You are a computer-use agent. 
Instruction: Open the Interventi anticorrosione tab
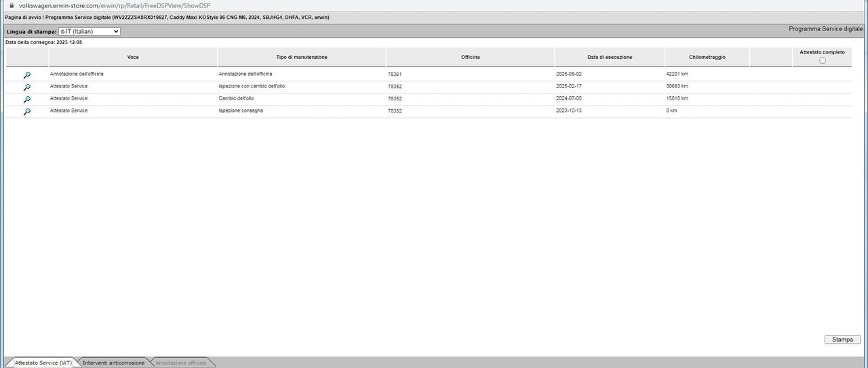coord(113,363)
